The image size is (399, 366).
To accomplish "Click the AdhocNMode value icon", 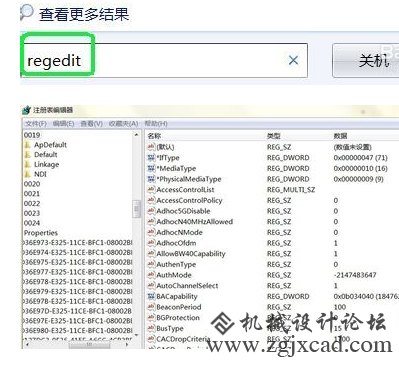I will 151,232.
